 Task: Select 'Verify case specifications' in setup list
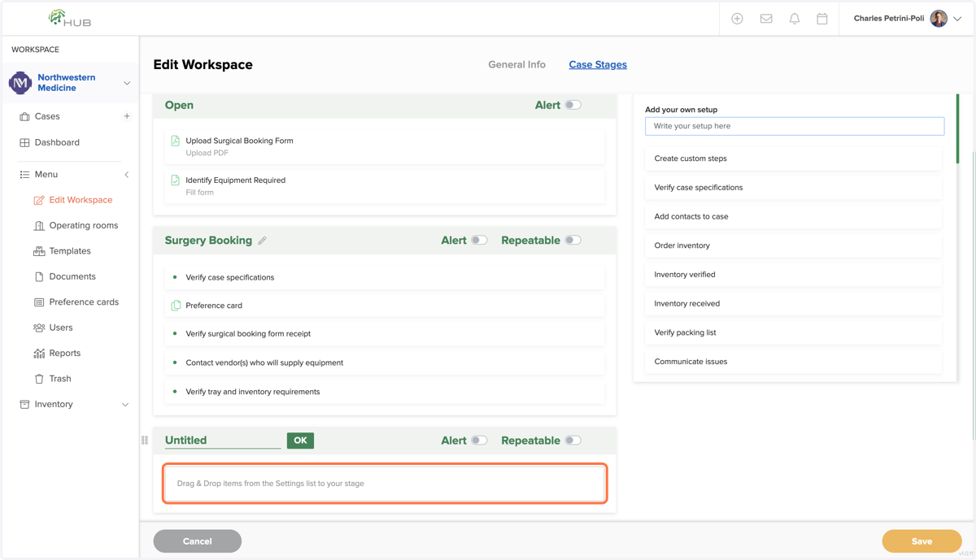794,188
